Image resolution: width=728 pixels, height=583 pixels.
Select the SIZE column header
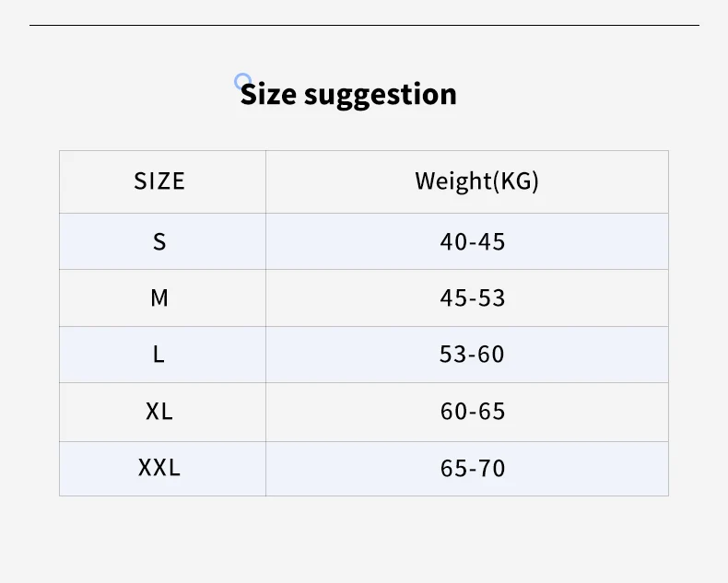click(159, 181)
